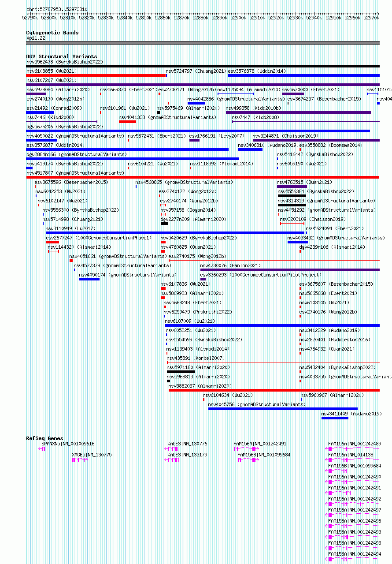The width and height of the screenshot is (392, 564).
Task: Click the nsv3411449 blue bar
Action: pyautogui.click(x=335, y=418)
